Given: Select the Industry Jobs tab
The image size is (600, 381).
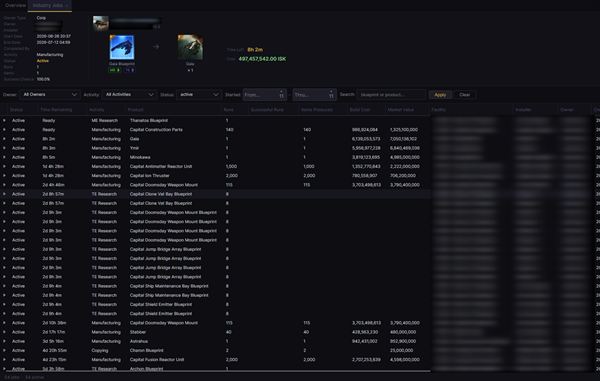Looking at the screenshot, I should [x=50, y=5].
